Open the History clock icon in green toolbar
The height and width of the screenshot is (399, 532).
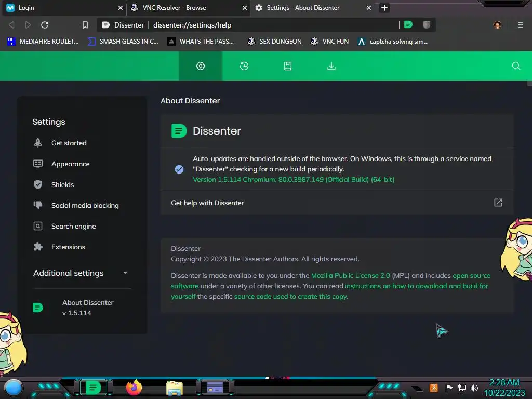pyautogui.click(x=244, y=66)
